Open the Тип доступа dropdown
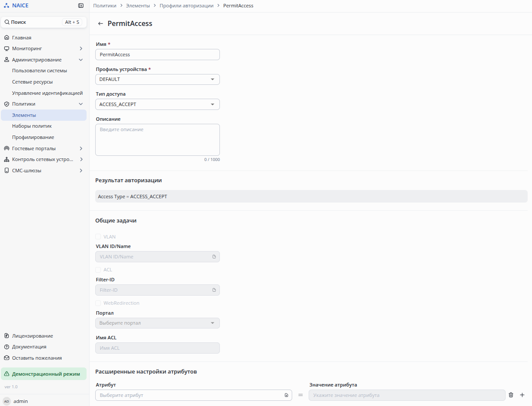 (158, 104)
